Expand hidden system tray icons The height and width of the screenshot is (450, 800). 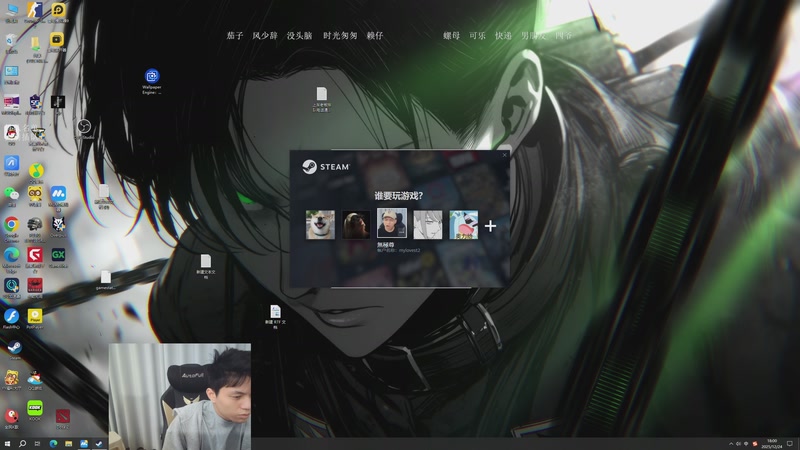731,444
